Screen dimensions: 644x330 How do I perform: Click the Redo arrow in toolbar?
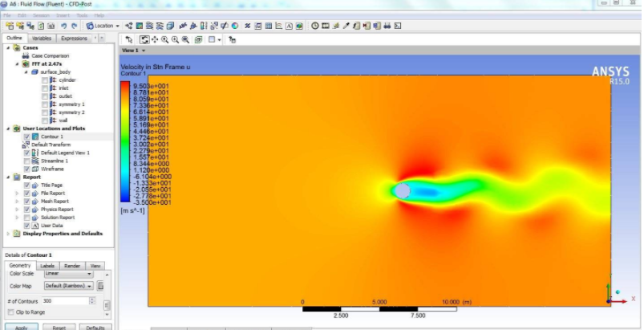tap(75, 26)
